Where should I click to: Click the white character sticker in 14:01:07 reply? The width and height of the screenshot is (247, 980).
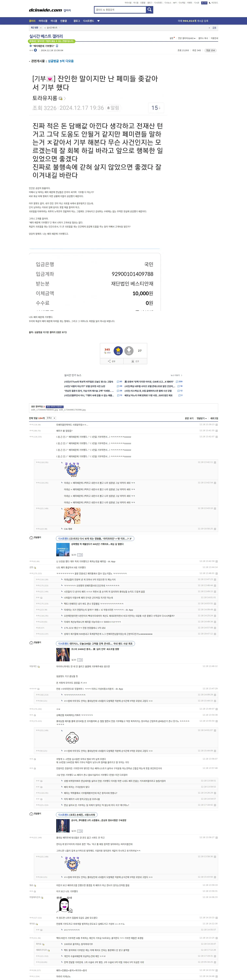point(72,738)
